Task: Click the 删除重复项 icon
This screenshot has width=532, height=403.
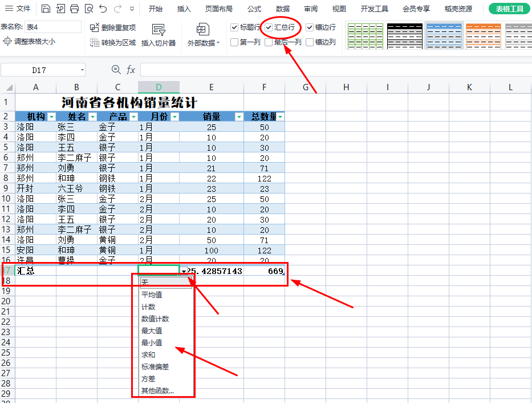Action: tap(94, 27)
